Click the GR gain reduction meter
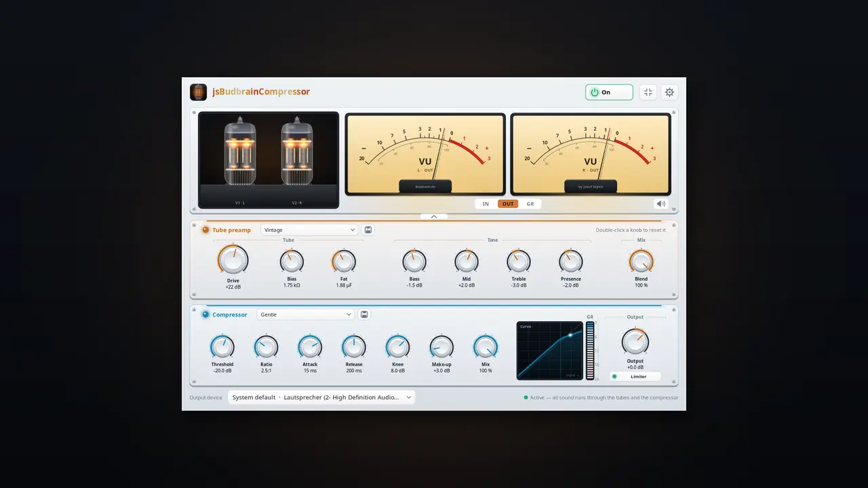Image resolution: width=868 pixels, height=488 pixels. (x=590, y=350)
